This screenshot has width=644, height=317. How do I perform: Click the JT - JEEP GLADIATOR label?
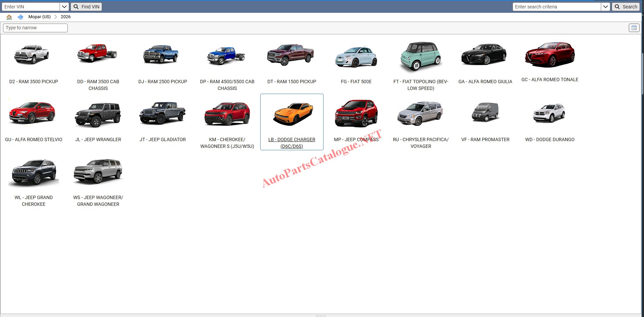[163, 139]
